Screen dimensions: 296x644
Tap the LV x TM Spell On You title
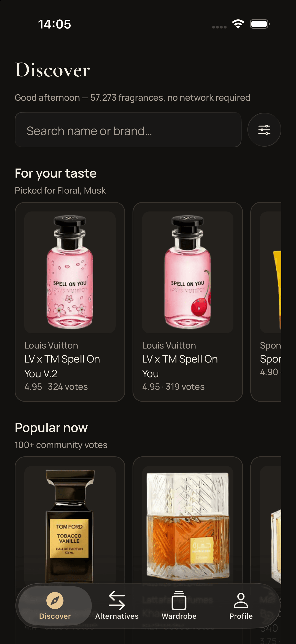tap(180, 366)
